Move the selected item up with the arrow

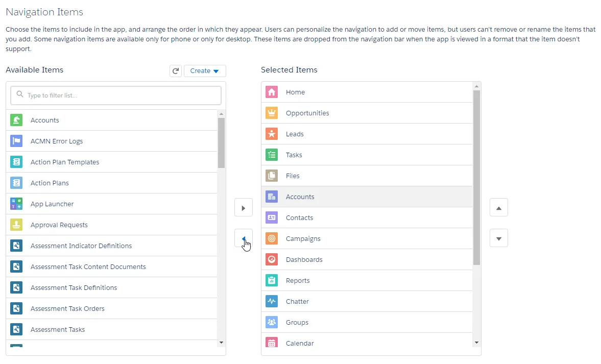[x=499, y=208]
